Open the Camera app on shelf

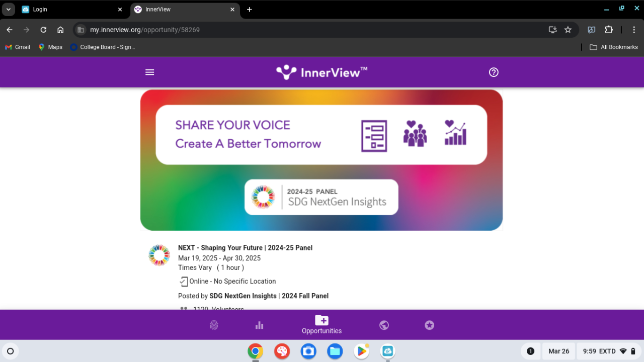308,351
